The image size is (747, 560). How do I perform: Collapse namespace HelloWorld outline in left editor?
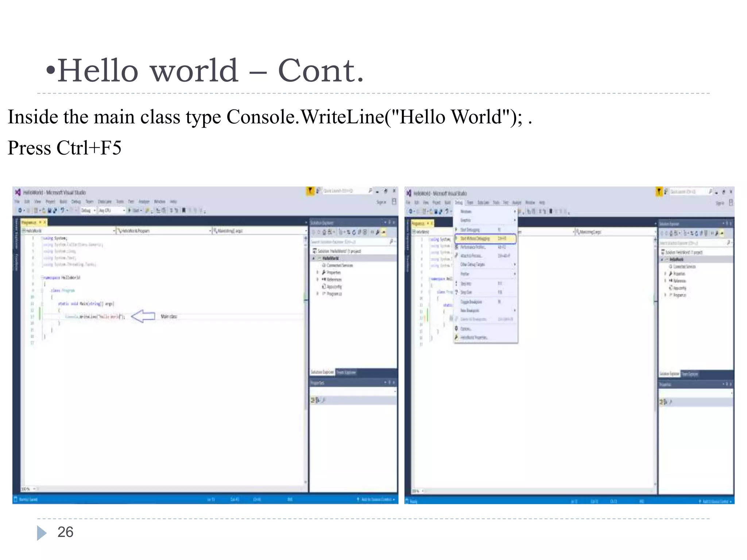point(42,277)
